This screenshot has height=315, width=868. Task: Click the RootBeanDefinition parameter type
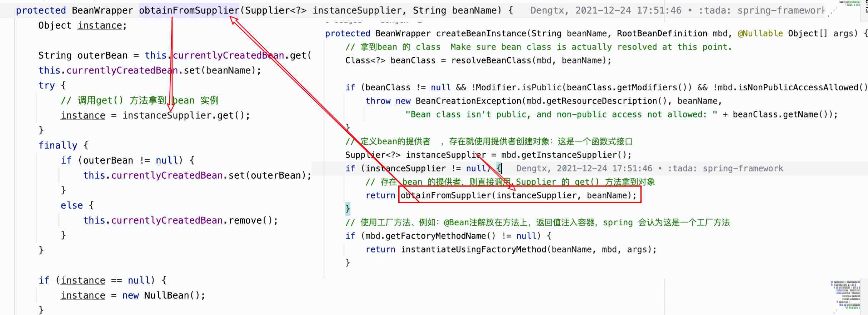(x=662, y=34)
